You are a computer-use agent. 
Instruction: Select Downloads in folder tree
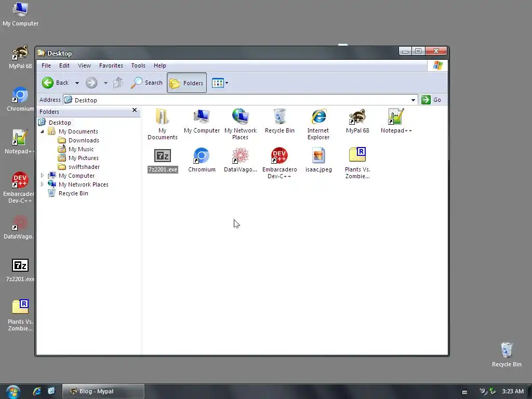84,140
